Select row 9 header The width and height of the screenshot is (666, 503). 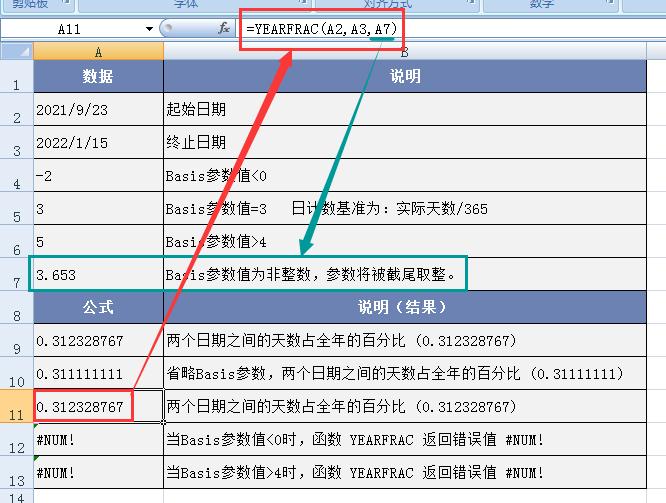coord(17,340)
